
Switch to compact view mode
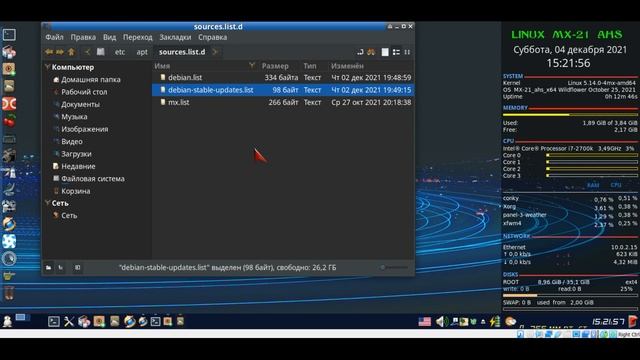point(407,52)
